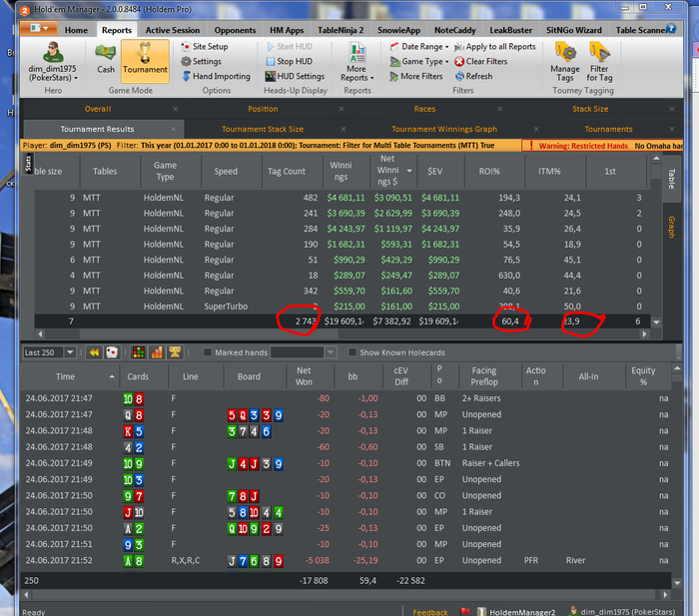Viewport: 699px width, 616px height.
Task: Select the Stack Size report tab
Action: click(590, 109)
